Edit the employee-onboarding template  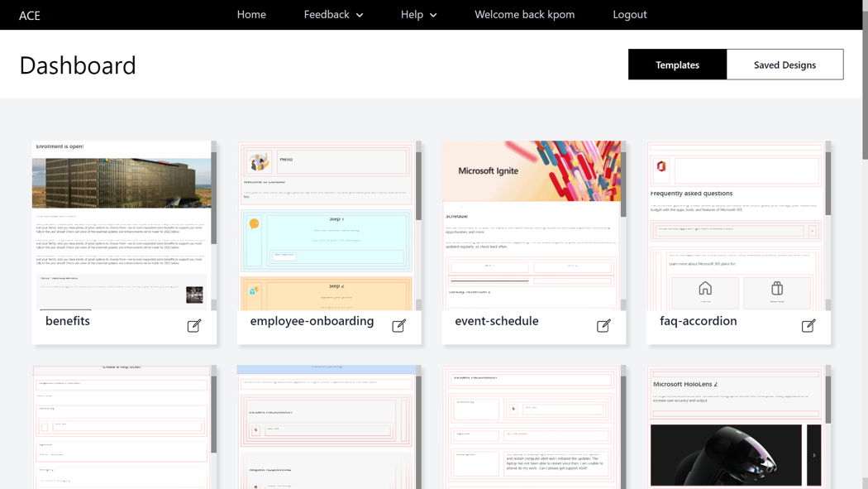point(398,326)
